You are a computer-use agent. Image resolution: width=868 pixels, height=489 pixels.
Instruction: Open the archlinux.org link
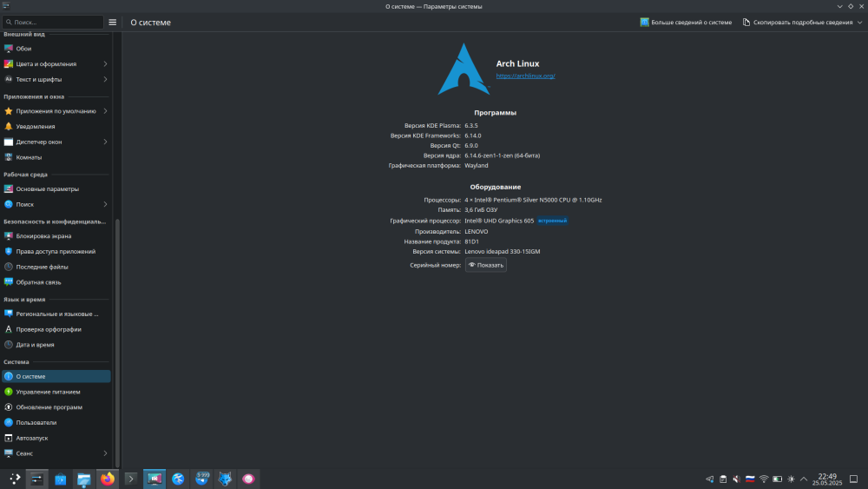tap(525, 76)
